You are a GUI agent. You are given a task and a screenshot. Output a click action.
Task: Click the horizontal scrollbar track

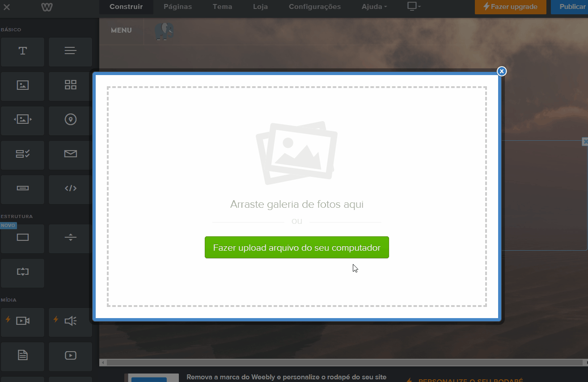coord(344,362)
